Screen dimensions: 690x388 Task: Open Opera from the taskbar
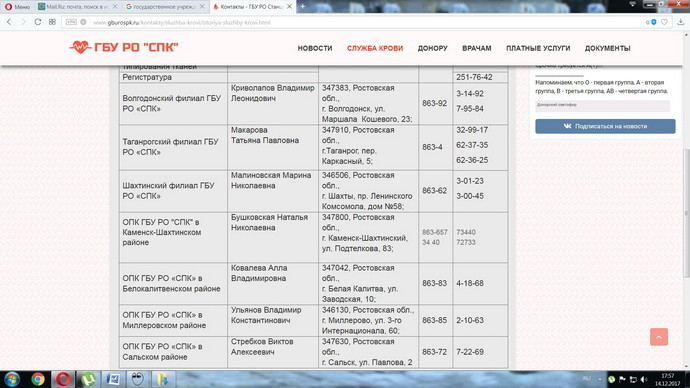pos(63,379)
